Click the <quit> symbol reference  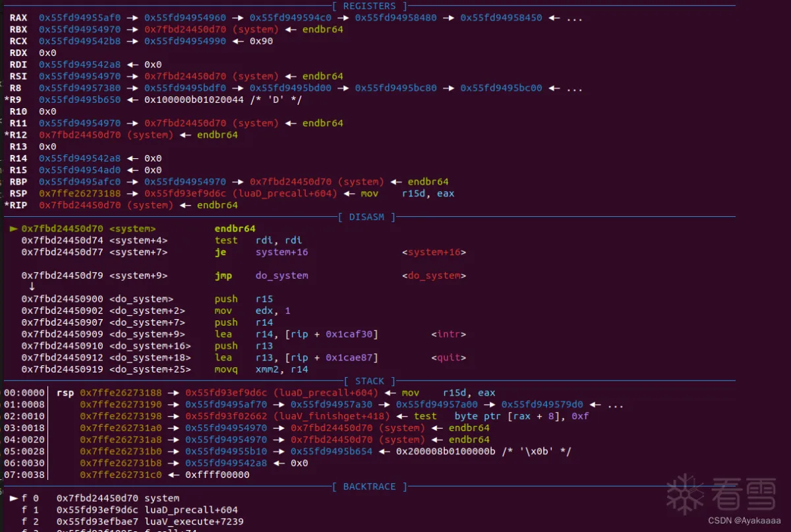[x=449, y=358]
